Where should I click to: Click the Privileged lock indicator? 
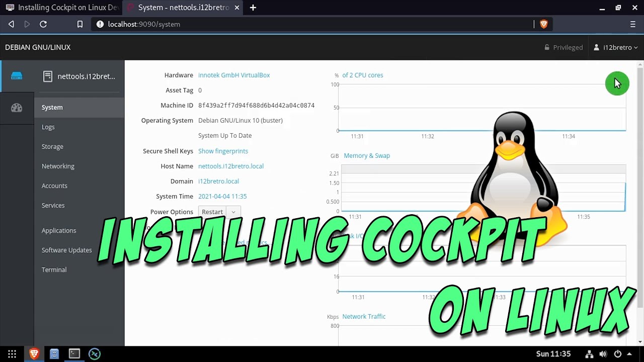[x=563, y=47]
